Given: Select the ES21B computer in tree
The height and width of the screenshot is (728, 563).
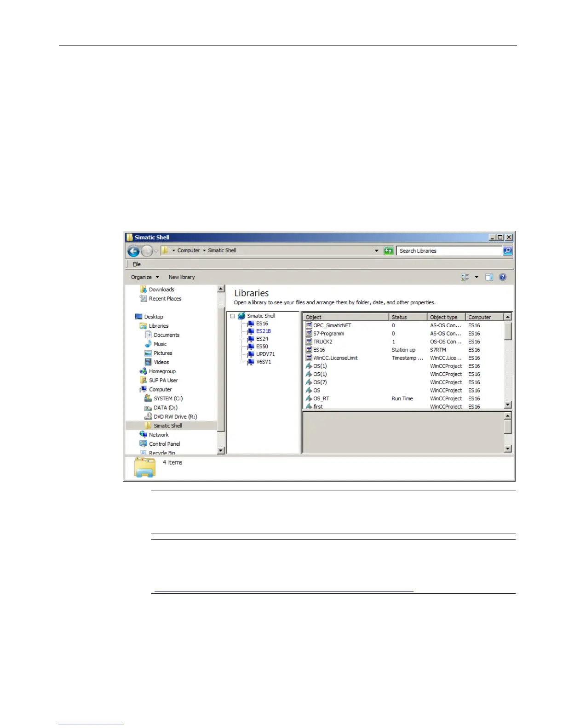Looking at the screenshot, I should click(x=264, y=331).
